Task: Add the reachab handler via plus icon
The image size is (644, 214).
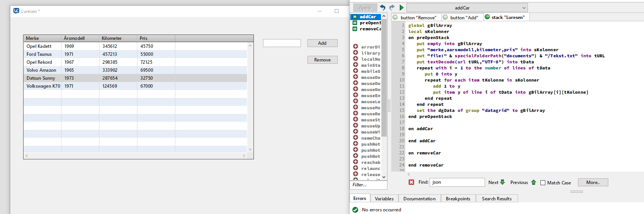Action: point(356,162)
